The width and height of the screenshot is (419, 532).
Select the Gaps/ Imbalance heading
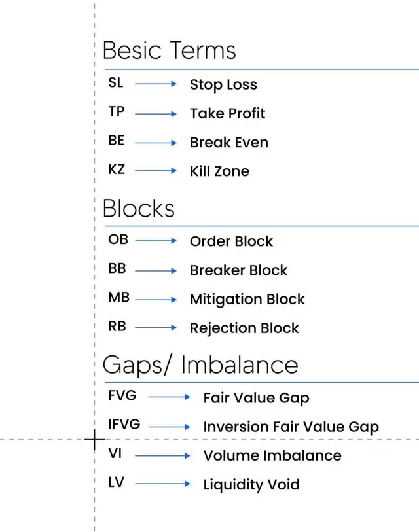pos(200,365)
